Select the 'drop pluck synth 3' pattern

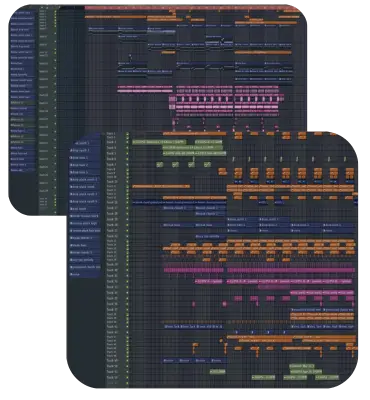pos(84,194)
